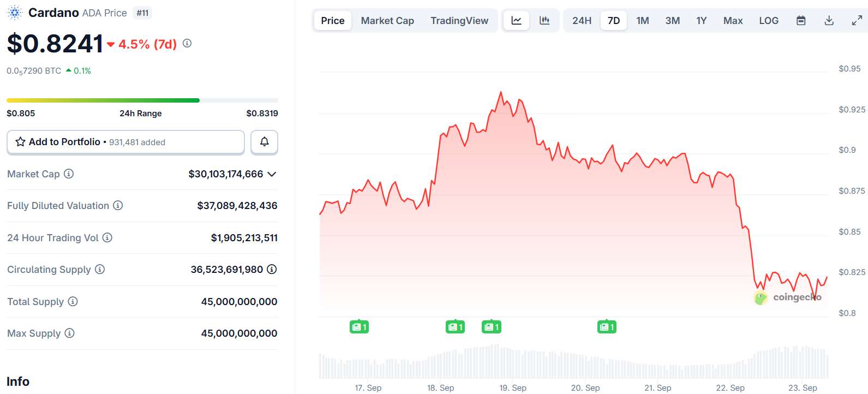Viewport: 868px width, 394px height.
Task: Set chart range to 7D
Action: click(x=614, y=21)
